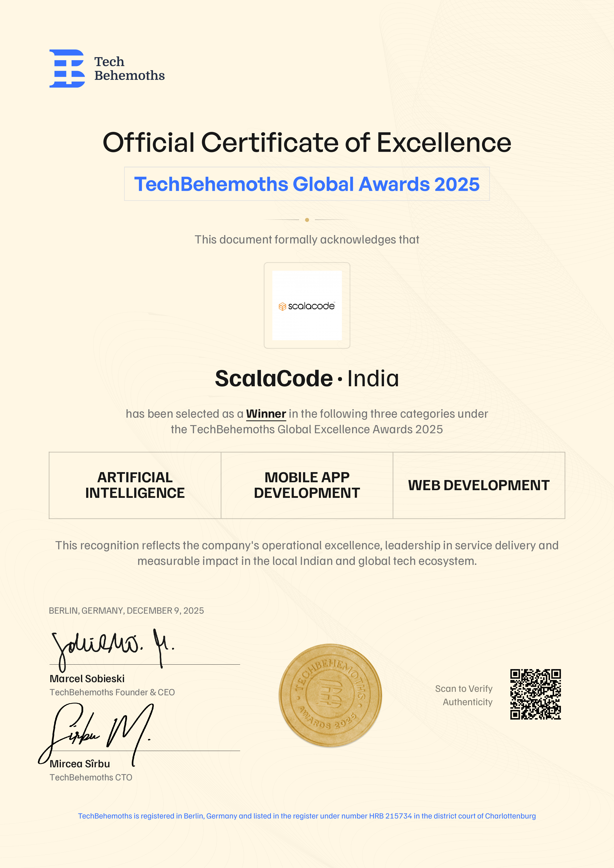The image size is (614, 868).
Task: Click the India country label
Action: [373, 378]
